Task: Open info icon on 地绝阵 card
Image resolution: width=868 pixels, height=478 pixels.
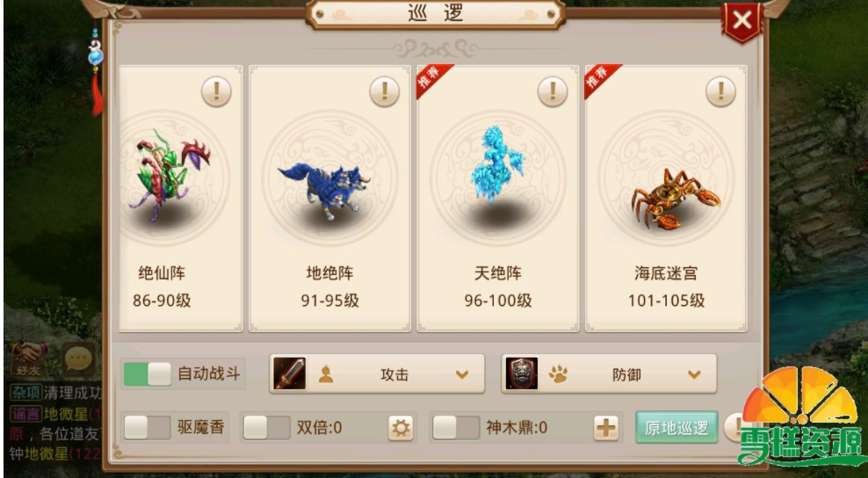Action: [x=384, y=91]
